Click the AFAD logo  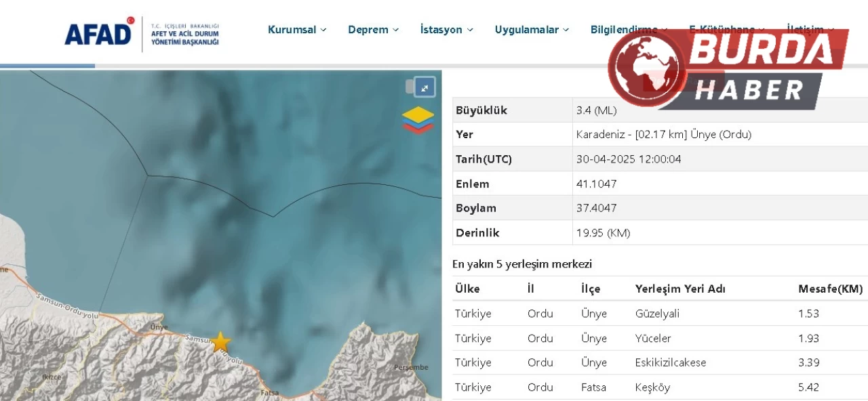coord(142,33)
